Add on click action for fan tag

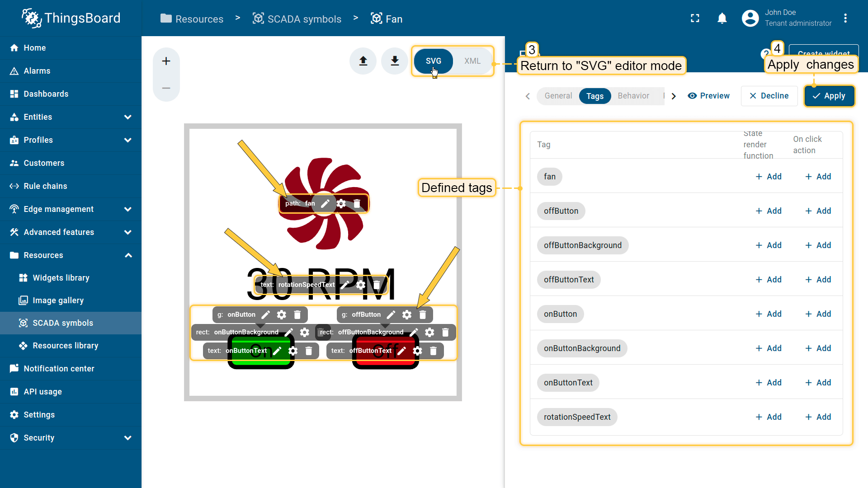[x=818, y=177]
